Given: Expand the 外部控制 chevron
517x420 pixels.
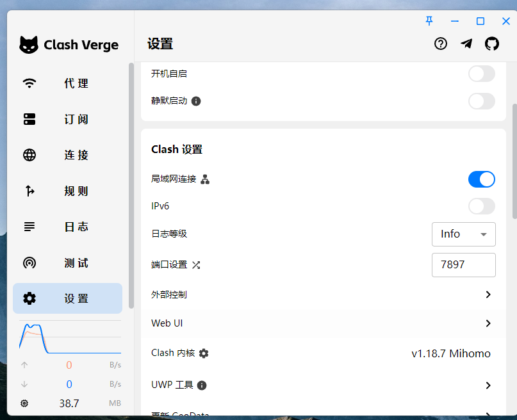Looking at the screenshot, I should 488,295.
